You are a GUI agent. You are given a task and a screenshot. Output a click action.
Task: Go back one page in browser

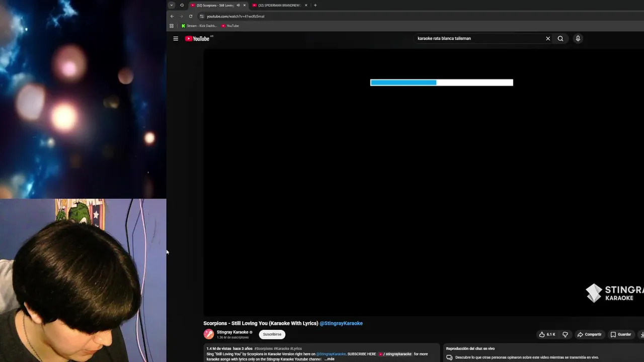pyautogui.click(x=172, y=16)
